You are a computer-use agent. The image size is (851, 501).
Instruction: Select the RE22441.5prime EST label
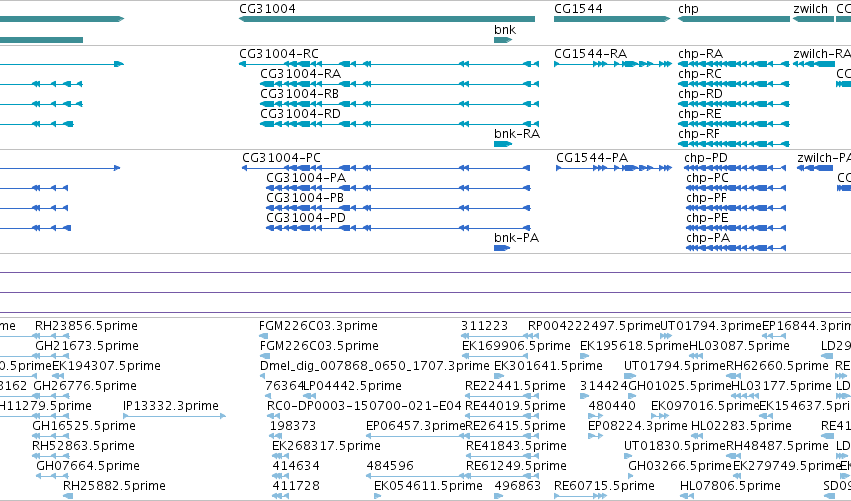(x=515, y=386)
